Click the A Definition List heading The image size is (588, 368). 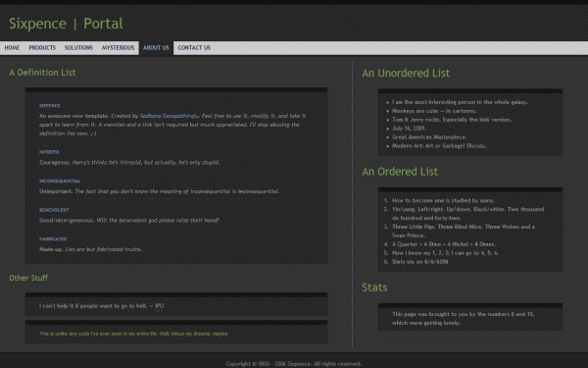point(42,73)
